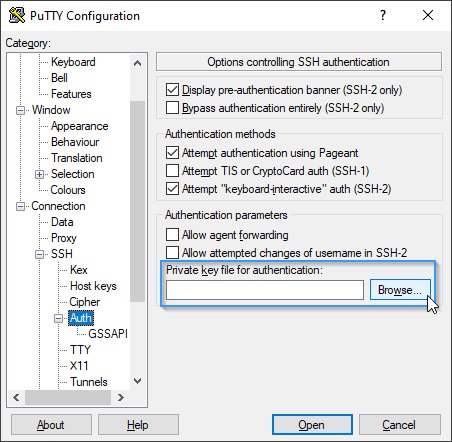The height and width of the screenshot is (442, 452).
Task: Open Appearance settings in tree
Action: click(80, 126)
